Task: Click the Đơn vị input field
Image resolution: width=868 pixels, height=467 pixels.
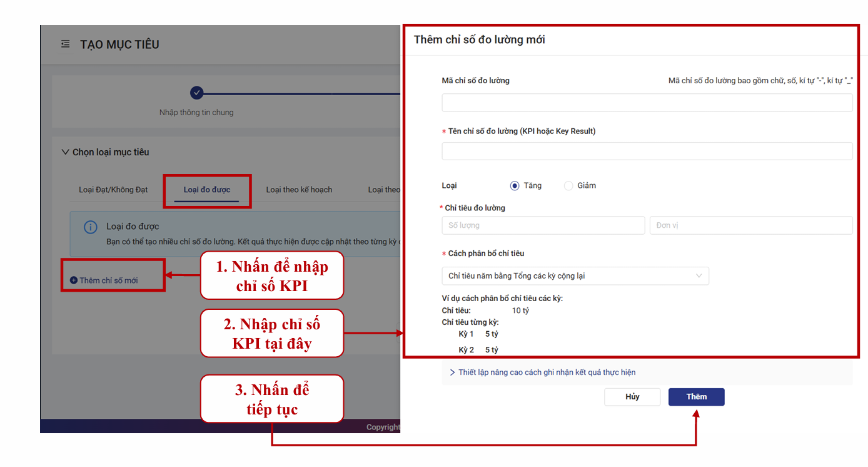Action: [x=750, y=225]
